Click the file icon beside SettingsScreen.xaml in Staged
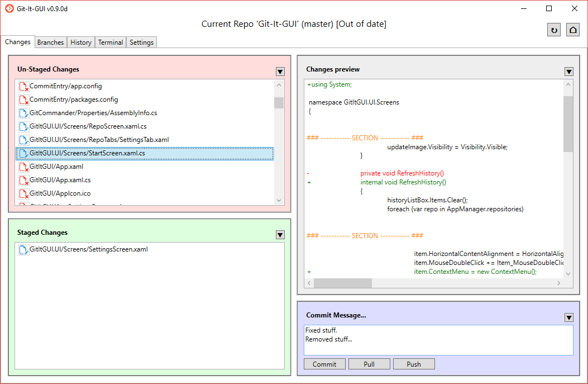Viewport: 588px width, 384px height. tap(23, 249)
